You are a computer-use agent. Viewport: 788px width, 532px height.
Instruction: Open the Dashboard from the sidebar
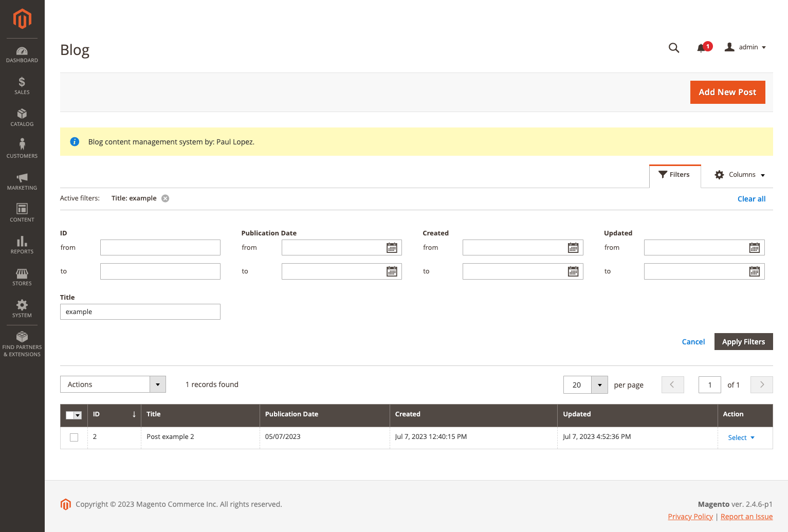(x=22, y=54)
